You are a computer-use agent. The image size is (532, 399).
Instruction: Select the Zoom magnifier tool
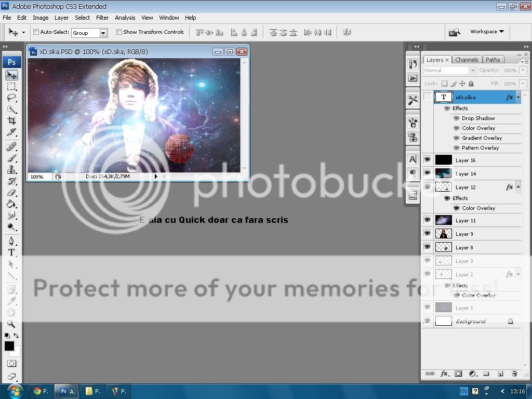[11, 324]
